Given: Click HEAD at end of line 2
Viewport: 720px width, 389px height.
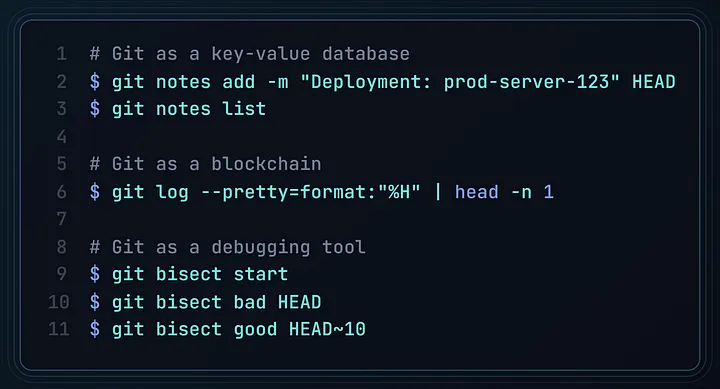Looking at the screenshot, I should point(653,82).
